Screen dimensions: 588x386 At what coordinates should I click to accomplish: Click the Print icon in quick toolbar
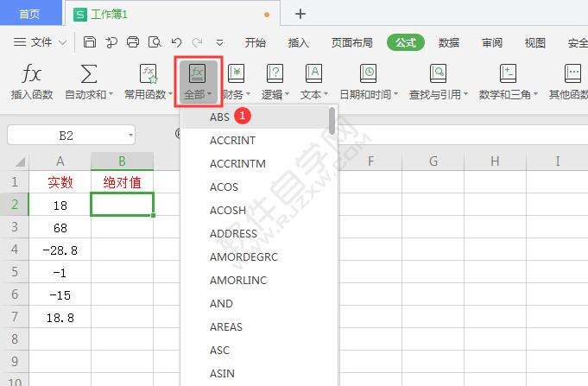point(133,42)
